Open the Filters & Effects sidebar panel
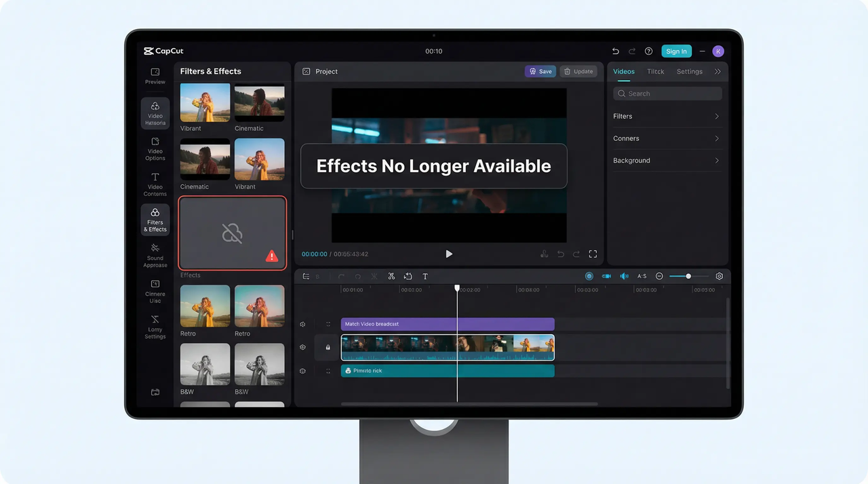Screen dimensions: 868x484 click(x=155, y=220)
